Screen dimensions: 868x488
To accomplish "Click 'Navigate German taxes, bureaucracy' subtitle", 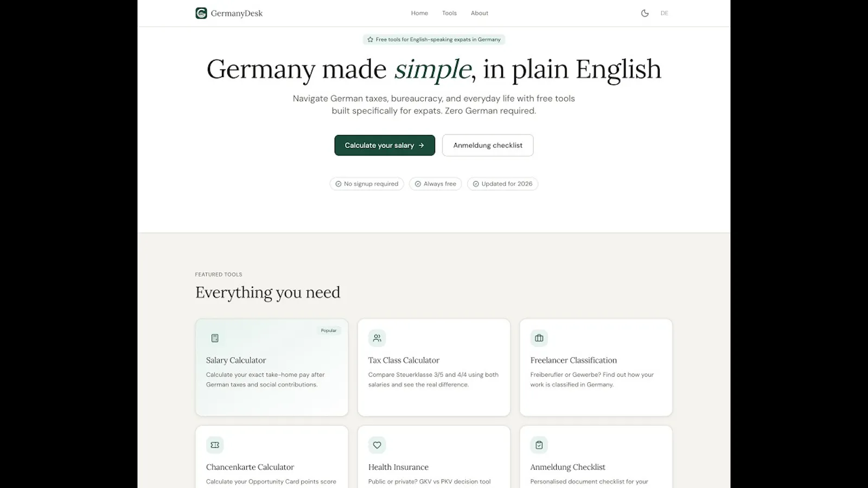I will [x=434, y=105].
